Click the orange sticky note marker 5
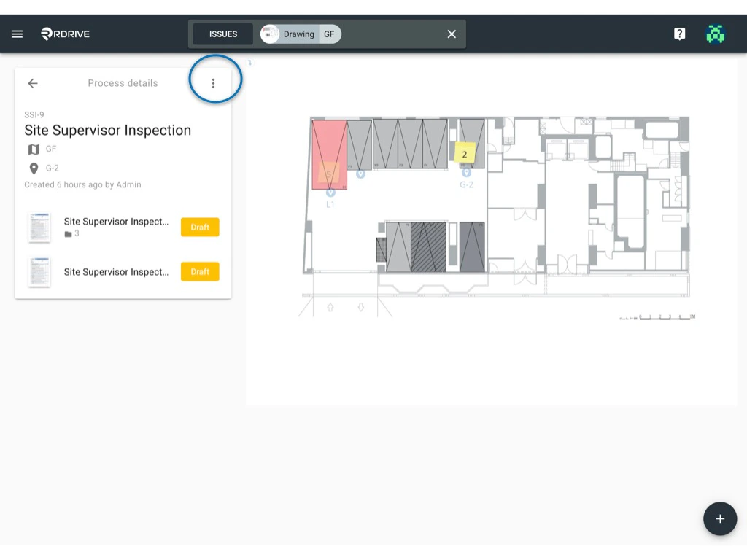The width and height of the screenshot is (747, 560). 328,174
